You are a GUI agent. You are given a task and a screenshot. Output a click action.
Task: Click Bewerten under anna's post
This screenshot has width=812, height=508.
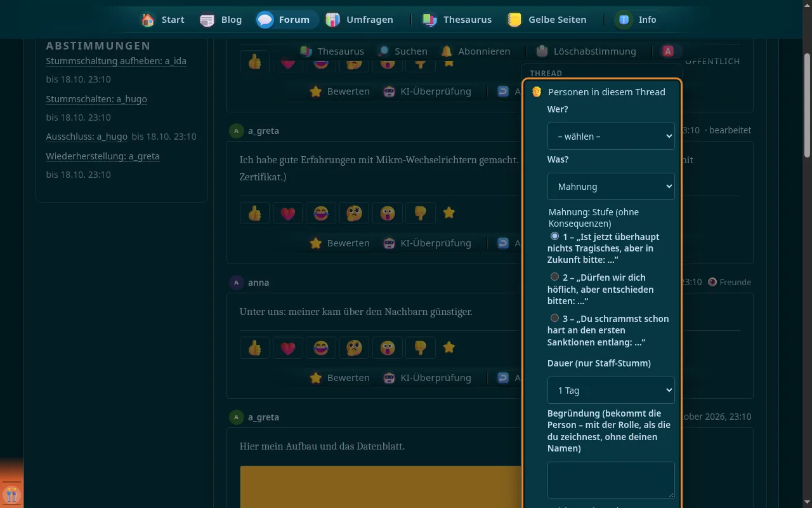(339, 378)
